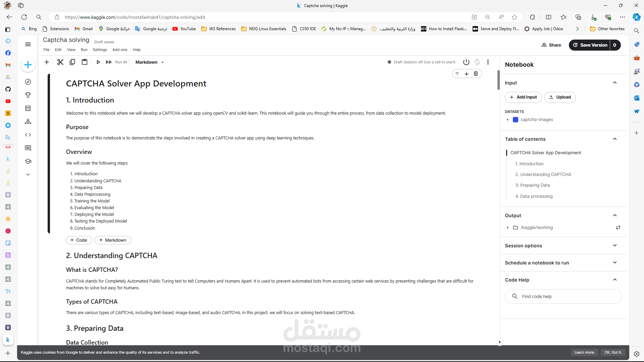Click the paste cell clipboard icon
The height and width of the screenshot is (362, 644).
[85, 62]
